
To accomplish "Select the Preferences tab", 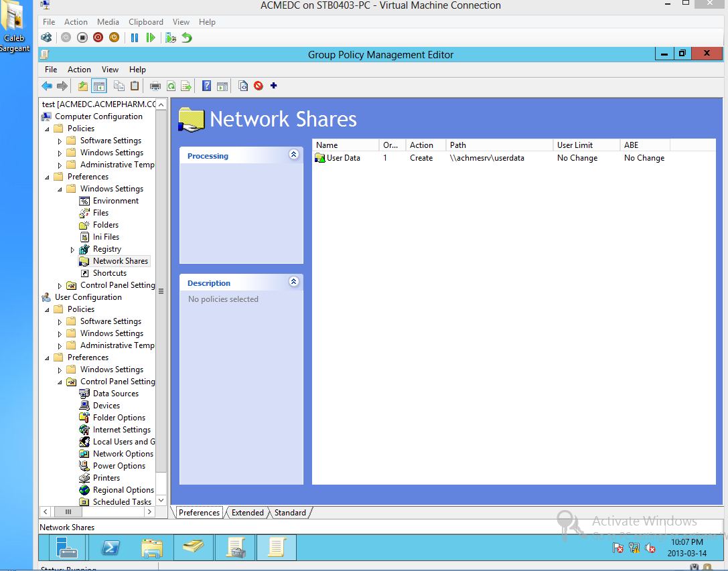I will point(199,513).
